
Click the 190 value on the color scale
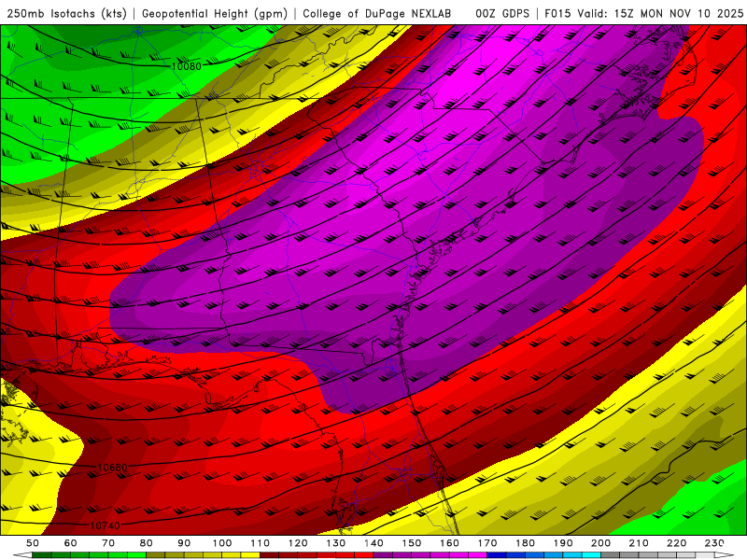coord(563,543)
